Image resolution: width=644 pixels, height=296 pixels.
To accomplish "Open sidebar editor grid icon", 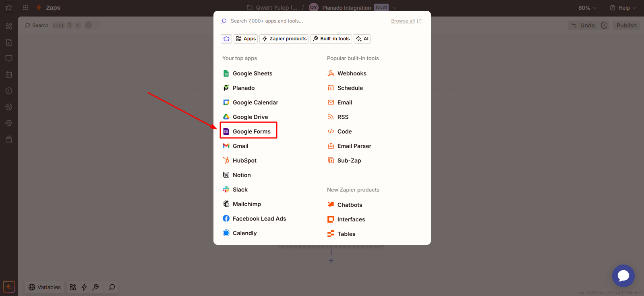I will [x=9, y=26].
